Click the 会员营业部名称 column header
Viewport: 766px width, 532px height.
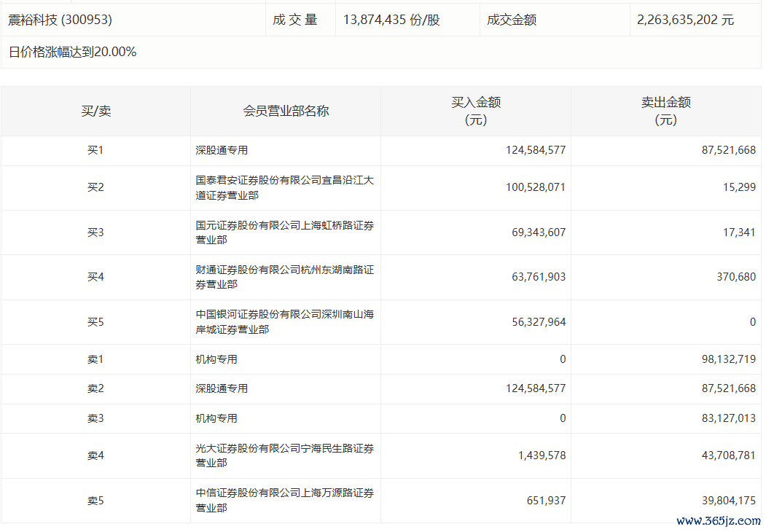click(x=286, y=112)
